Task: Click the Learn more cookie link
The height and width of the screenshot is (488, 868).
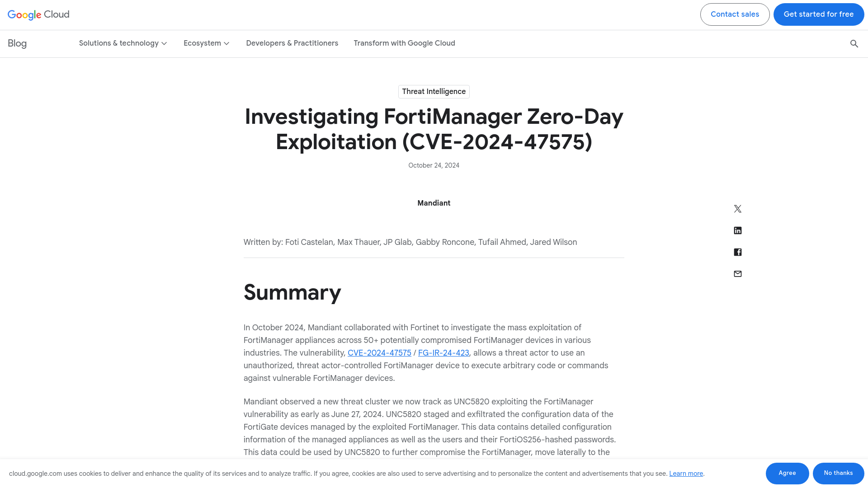Action: pos(685,473)
